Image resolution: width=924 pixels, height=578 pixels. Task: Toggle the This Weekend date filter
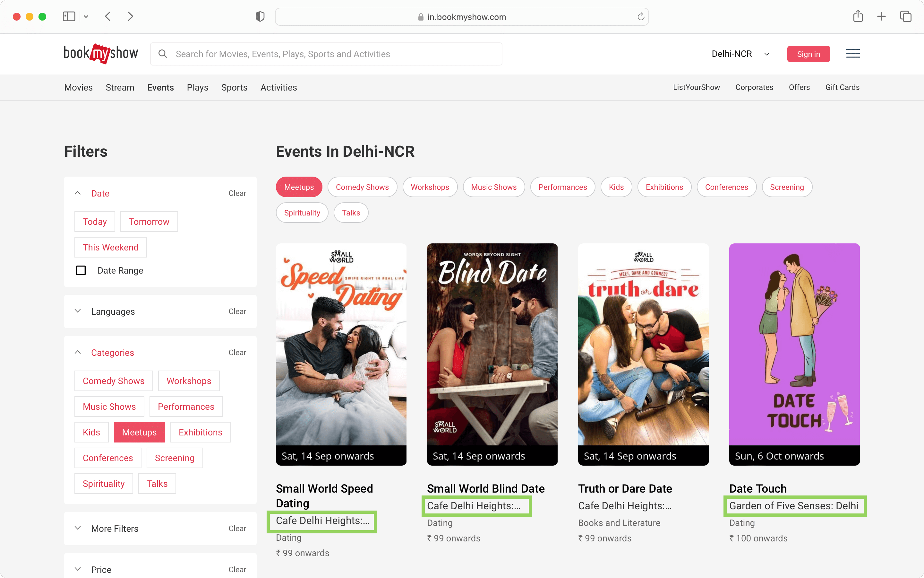tap(111, 247)
